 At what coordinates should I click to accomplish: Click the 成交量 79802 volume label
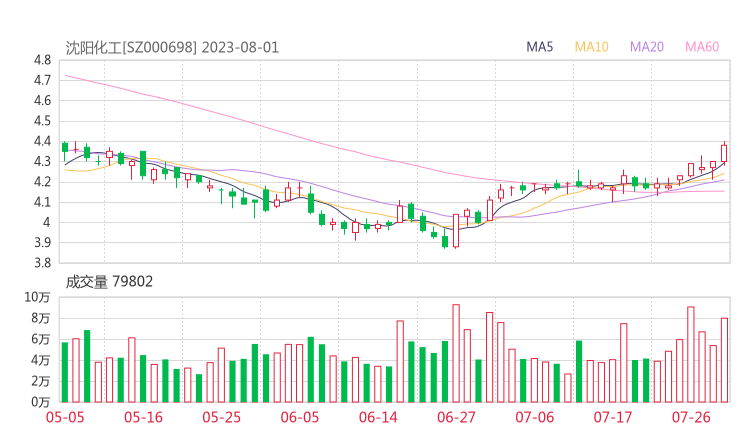pyautogui.click(x=109, y=282)
